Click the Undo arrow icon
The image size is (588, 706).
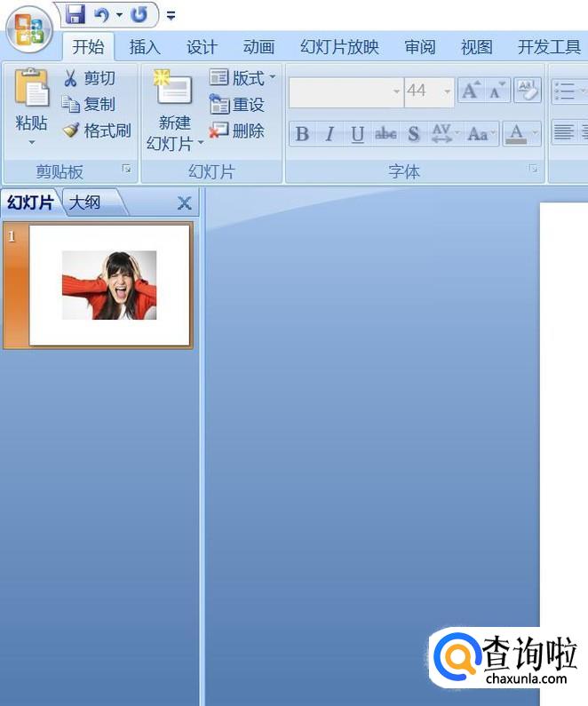pos(100,14)
